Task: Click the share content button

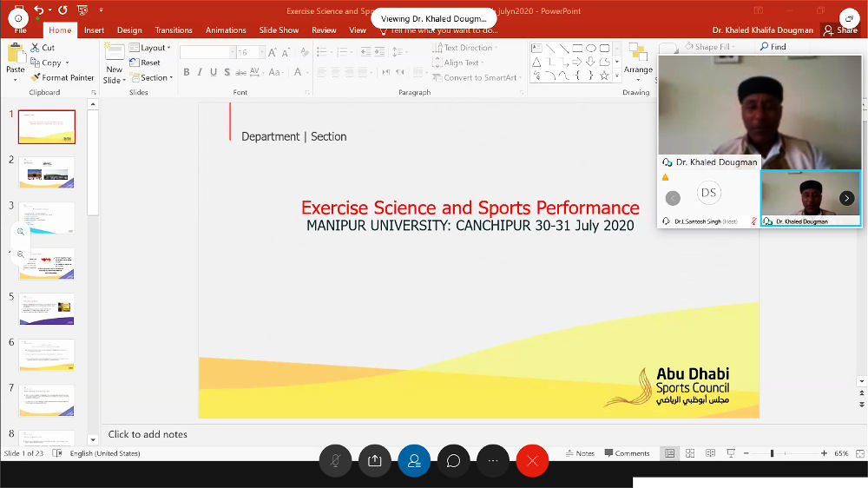Action: tap(375, 460)
